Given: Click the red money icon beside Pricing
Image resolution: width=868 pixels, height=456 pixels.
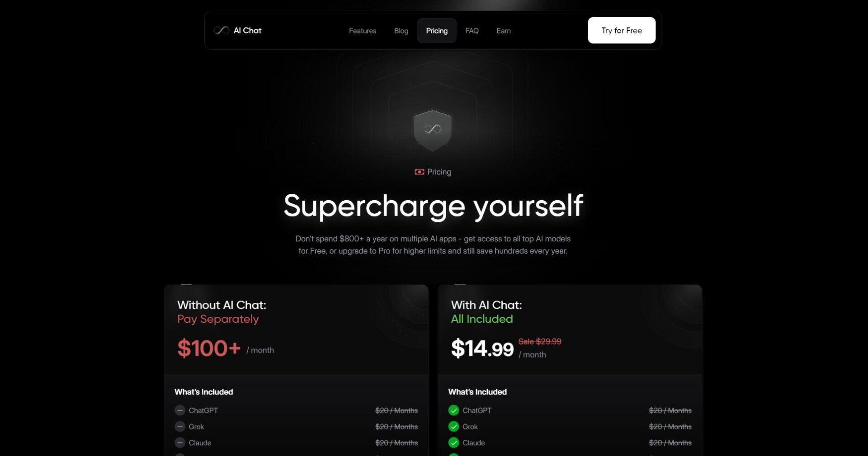Looking at the screenshot, I should click(x=420, y=172).
